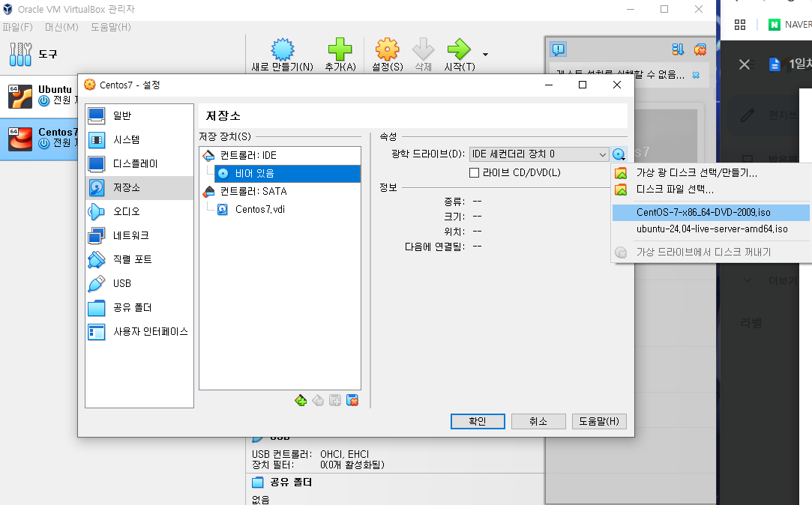Click the pencil compose icon in browser
Screen dimensions: 812x505
pyautogui.click(x=747, y=115)
